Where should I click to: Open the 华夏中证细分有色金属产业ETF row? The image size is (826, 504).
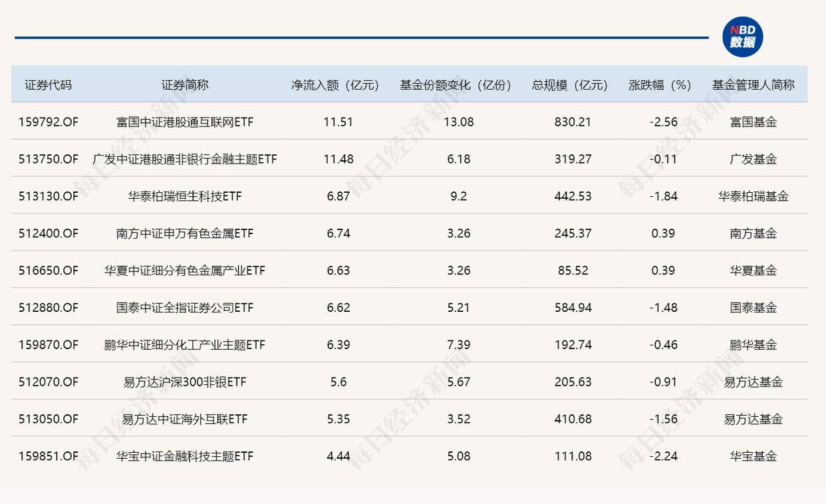185,271
